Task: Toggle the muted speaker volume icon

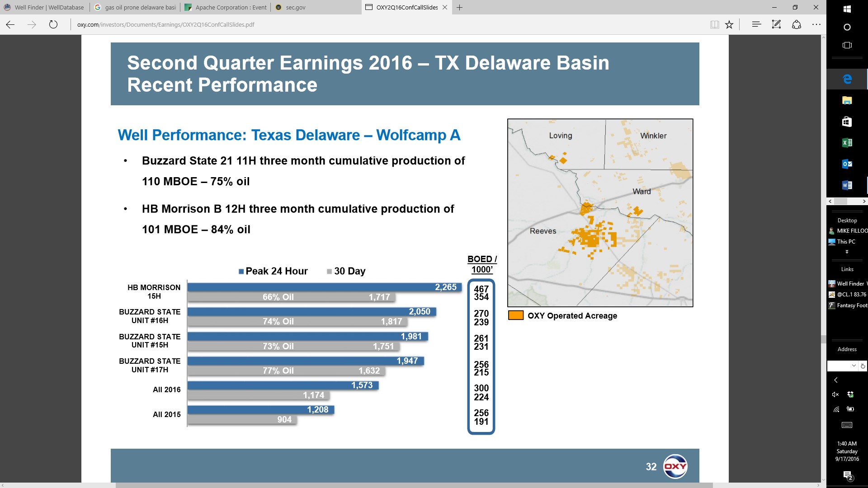Action: tap(835, 394)
